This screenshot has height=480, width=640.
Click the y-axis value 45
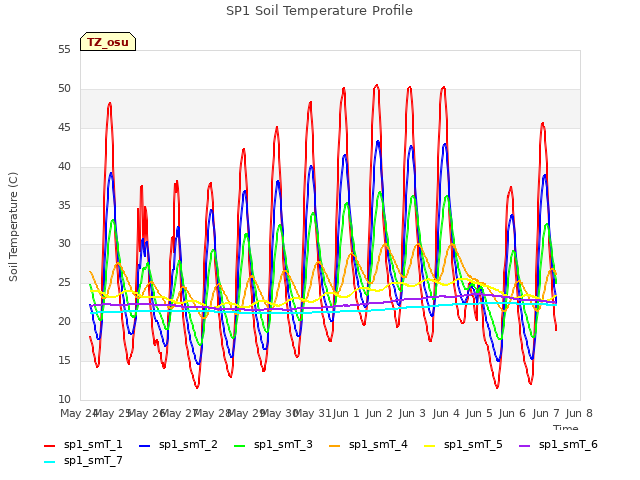[64, 128]
